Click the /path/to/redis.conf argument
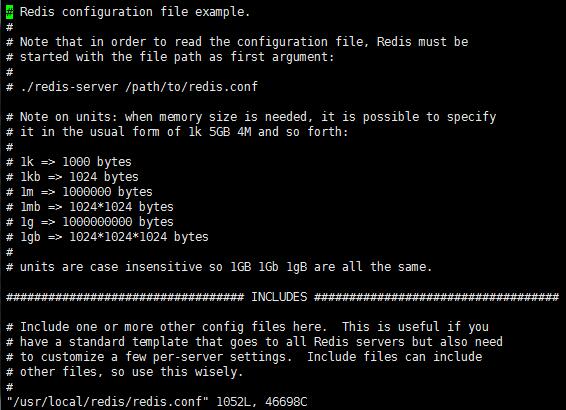566x410 pixels. (x=191, y=87)
